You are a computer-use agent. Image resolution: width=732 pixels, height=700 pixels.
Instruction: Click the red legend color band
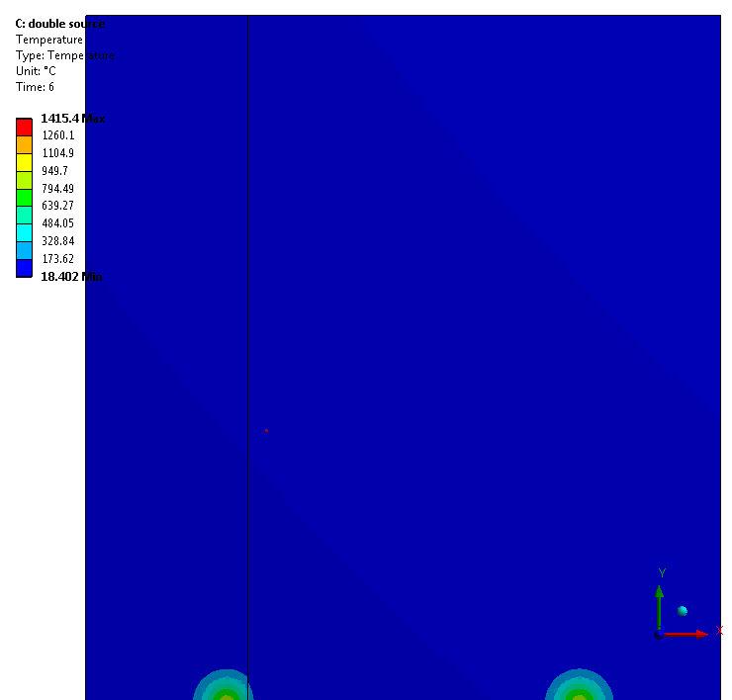pos(24,128)
